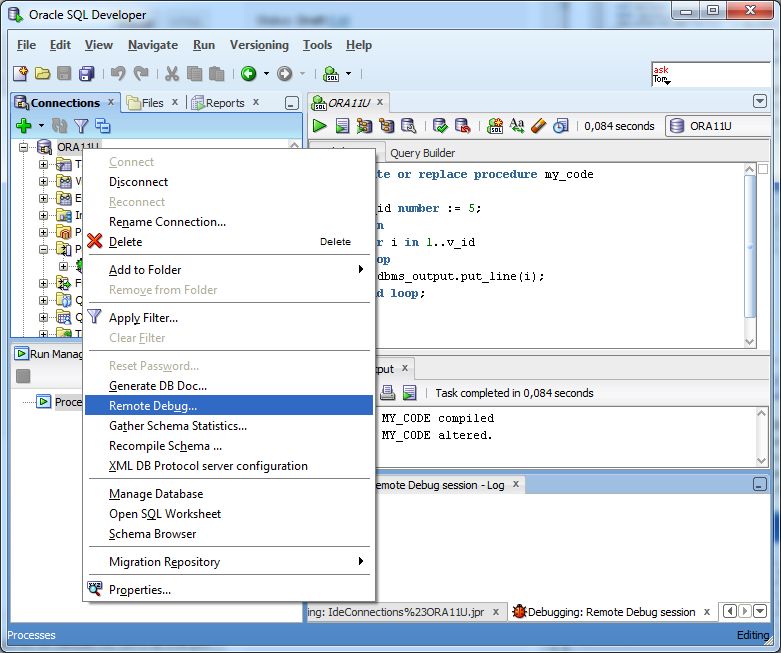Click the Run Script icon
781x653 pixels.
(342, 126)
